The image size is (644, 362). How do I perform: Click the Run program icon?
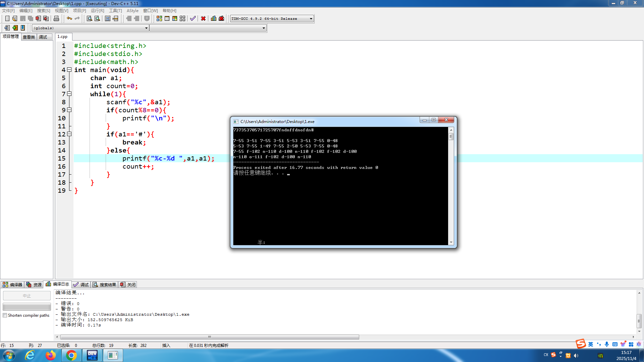(x=167, y=18)
